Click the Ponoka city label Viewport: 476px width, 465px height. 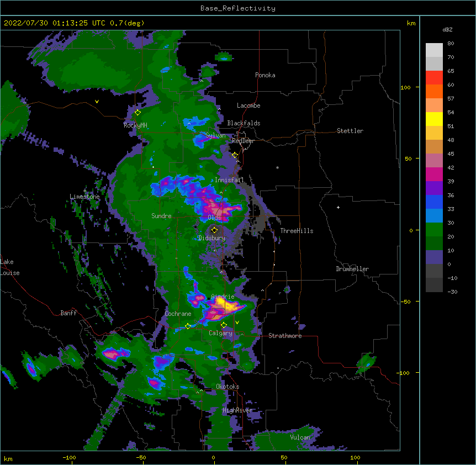[x=265, y=75]
